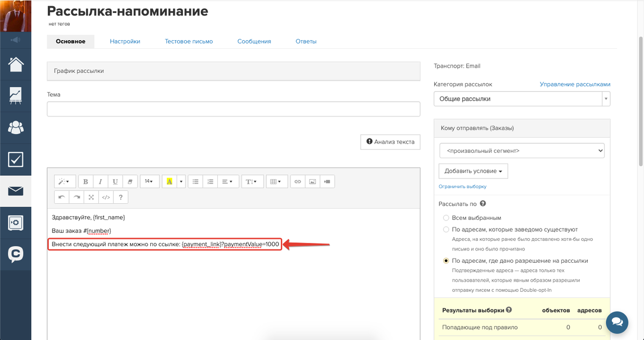Toggle bold formatting in the editor
The image size is (644, 340).
click(x=86, y=182)
